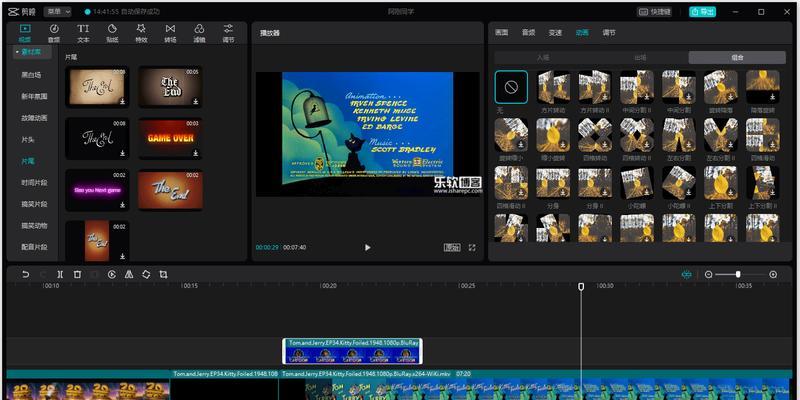Screen dimensions: 800x400
Task: Click the crop icon in timeline toolbar
Action: [x=163, y=274]
